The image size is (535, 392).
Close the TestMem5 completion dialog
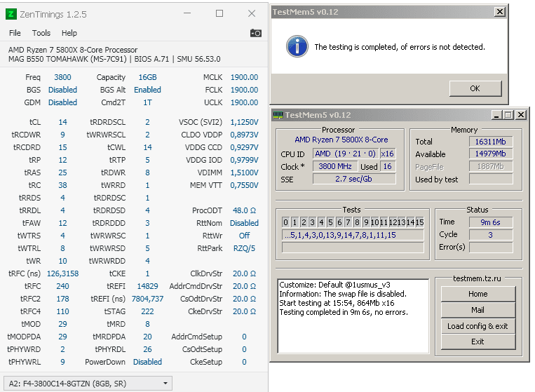pyautogui.click(x=500, y=12)
